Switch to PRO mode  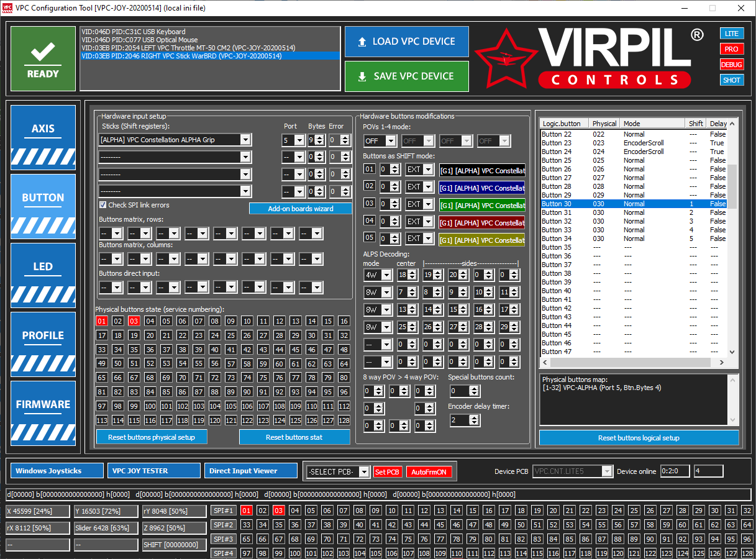(732, 49)
